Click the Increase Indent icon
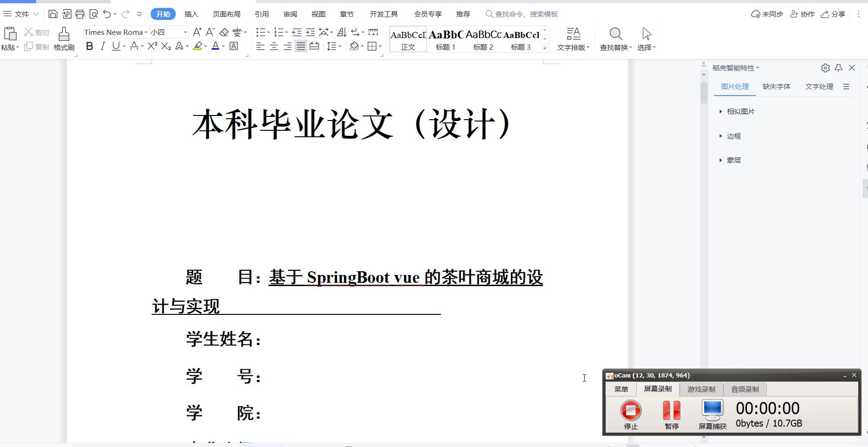 pyautogui.click(x=311, y=32)
